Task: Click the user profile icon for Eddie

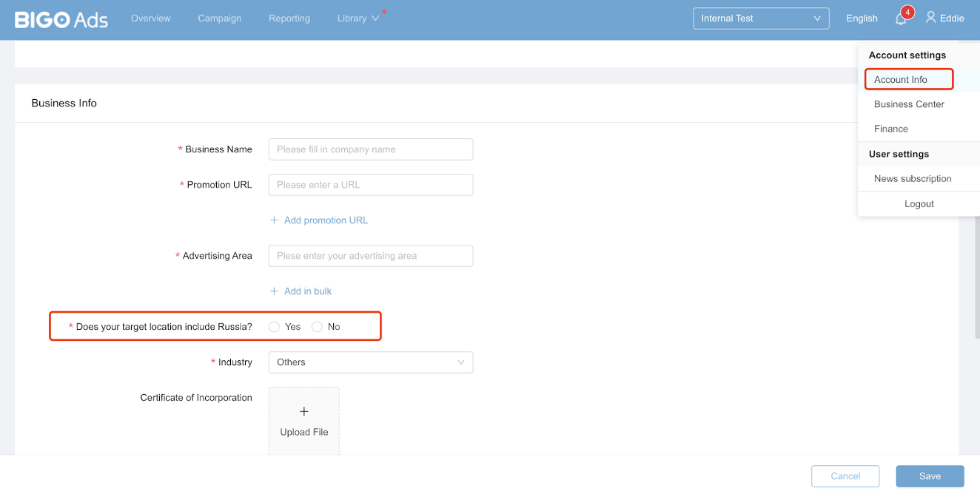Action: (x=930, y=18)
